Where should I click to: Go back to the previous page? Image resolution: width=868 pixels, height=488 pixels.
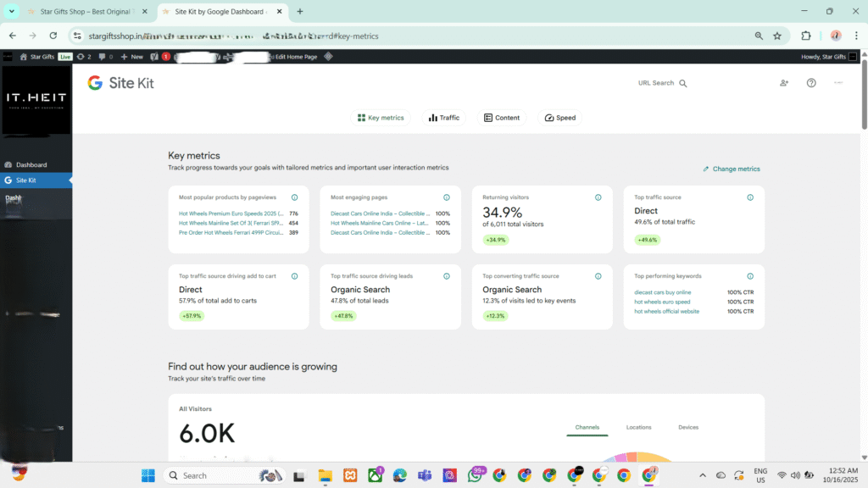[12, 36]
